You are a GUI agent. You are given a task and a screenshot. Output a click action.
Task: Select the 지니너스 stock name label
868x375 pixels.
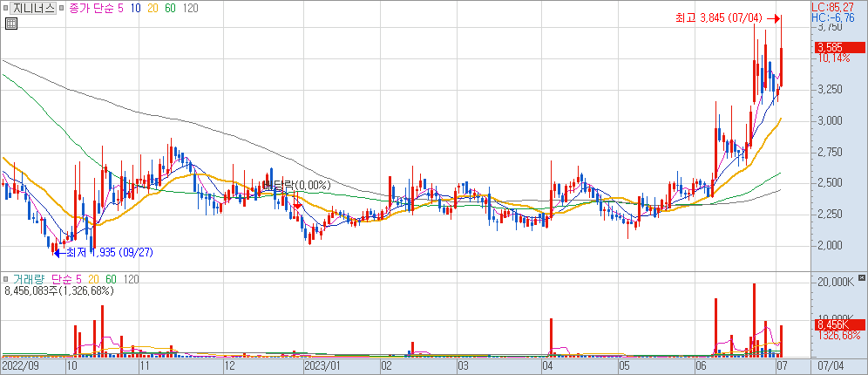(x=32, y=9)
